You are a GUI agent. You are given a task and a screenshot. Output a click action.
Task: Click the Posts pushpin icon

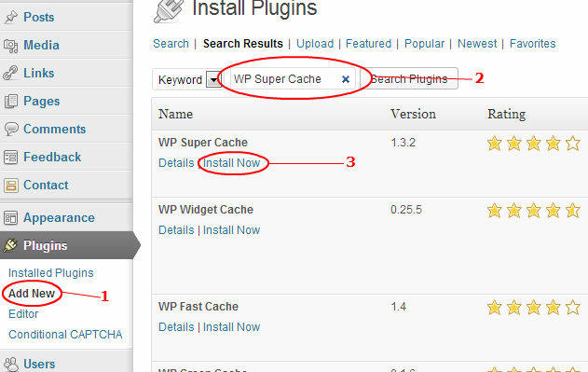[x=11, y=18]
